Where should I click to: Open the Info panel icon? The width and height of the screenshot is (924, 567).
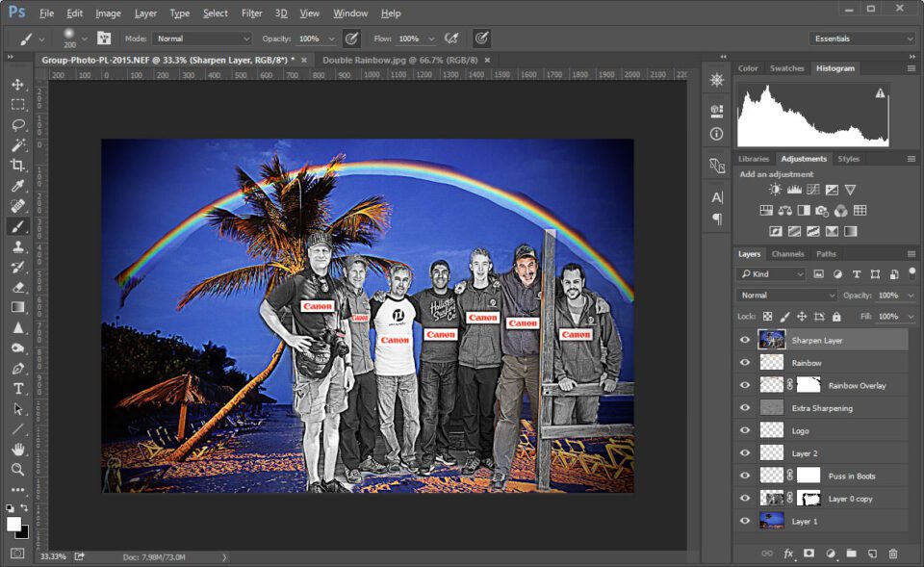pos(716,134)
